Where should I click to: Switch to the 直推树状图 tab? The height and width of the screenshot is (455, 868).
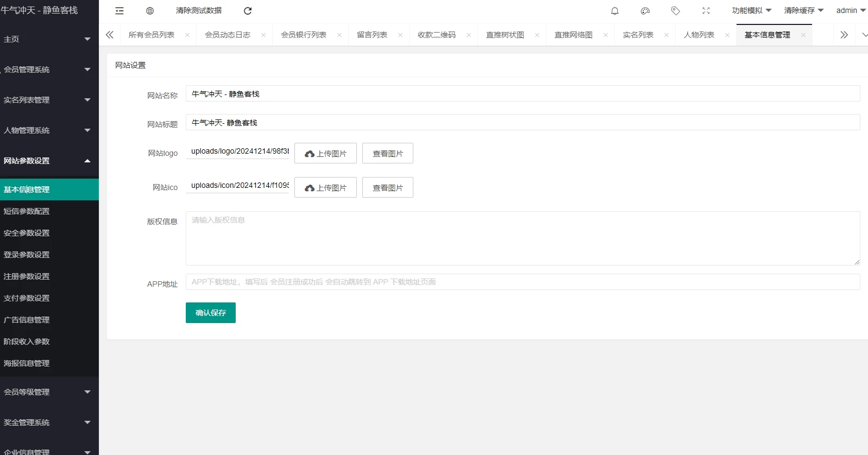(505, 35)
